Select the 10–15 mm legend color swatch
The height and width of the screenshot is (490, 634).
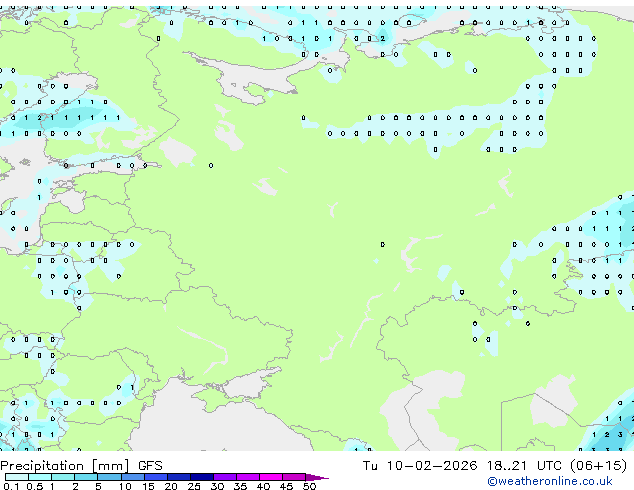point(133,477)
